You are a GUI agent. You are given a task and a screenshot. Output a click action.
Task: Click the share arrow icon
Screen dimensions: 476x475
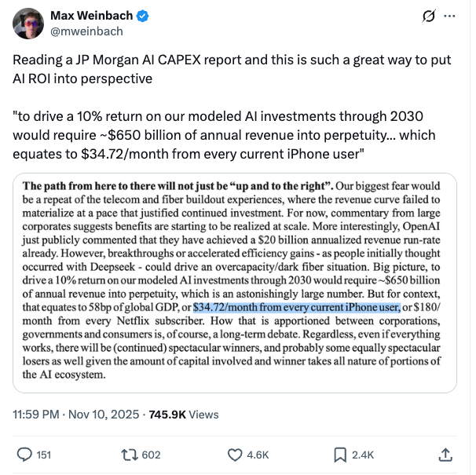(x=445, y=454)
